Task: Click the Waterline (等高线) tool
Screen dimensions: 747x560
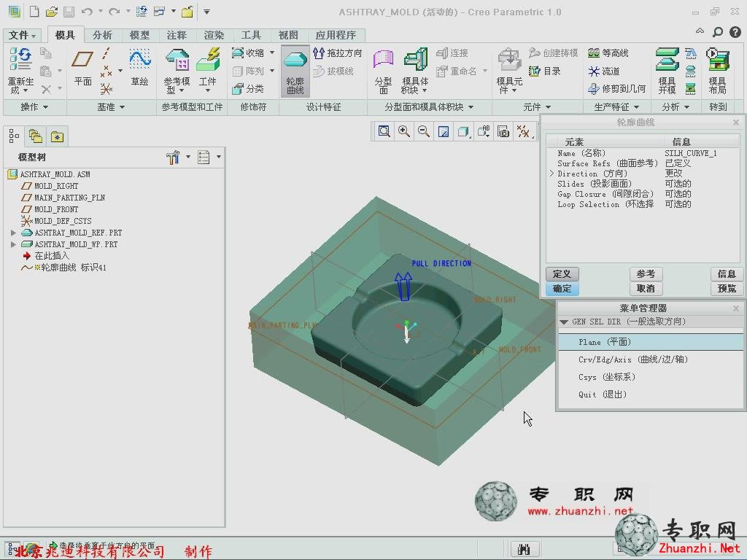Action: [x=608, y=52]
